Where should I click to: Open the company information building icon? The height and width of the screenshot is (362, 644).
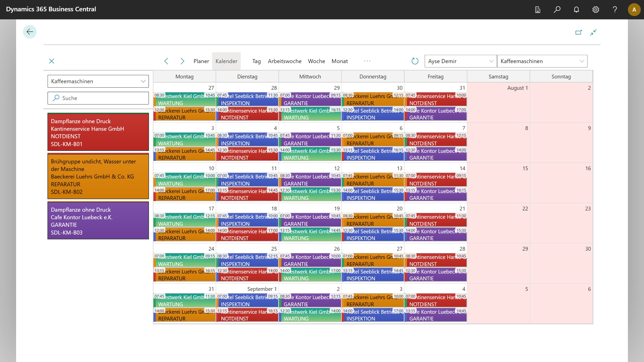[x=538, y=10]
